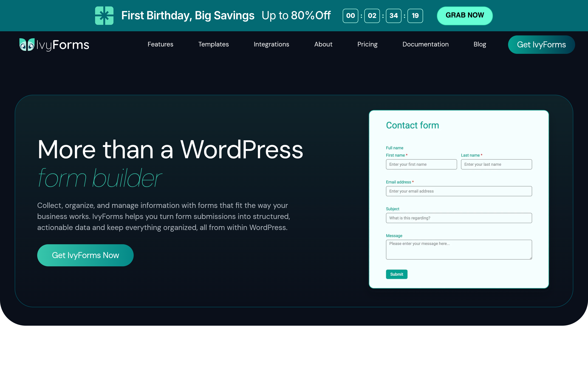
Task: Click the 'Full name' label
Action: pyautogui.click(x=395, y=148)
